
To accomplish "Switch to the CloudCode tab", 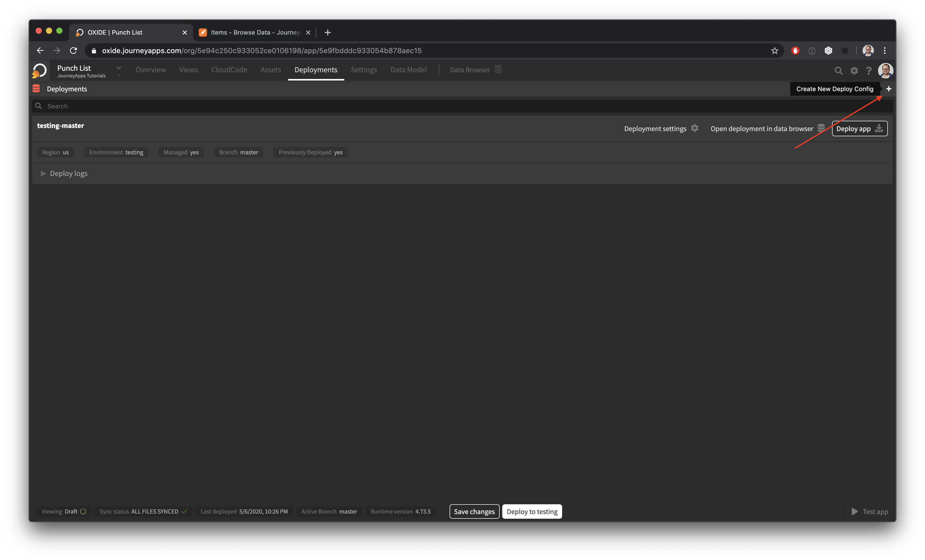I will [229, 70].
